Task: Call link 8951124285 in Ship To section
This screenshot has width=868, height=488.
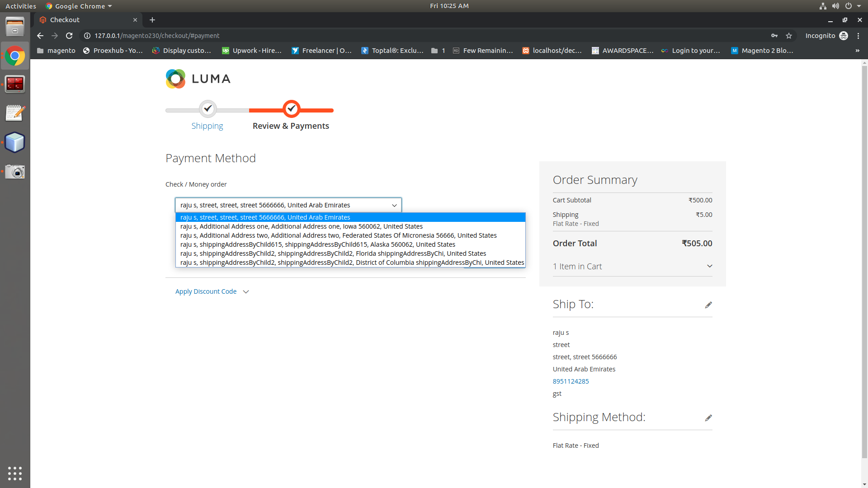Action: click(571, 381)
